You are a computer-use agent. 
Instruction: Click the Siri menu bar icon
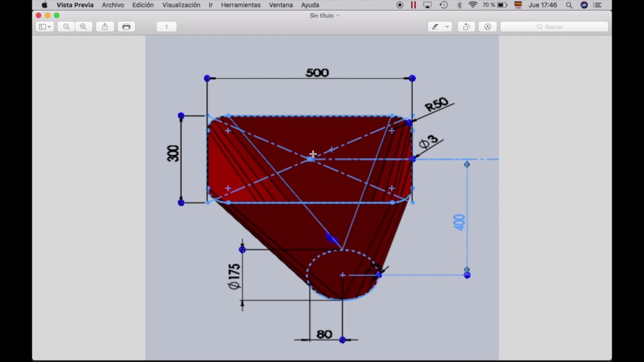click(x=584, y=5)
